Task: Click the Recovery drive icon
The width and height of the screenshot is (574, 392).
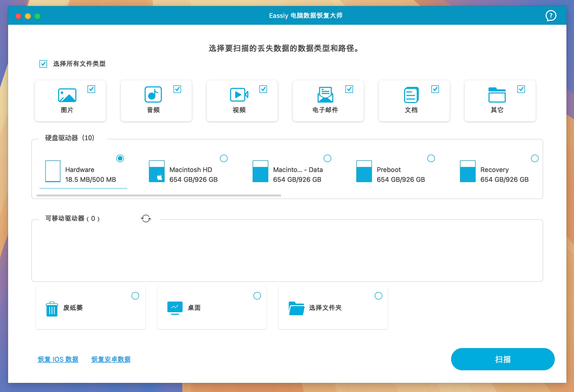Action: [x=468, y=171]
